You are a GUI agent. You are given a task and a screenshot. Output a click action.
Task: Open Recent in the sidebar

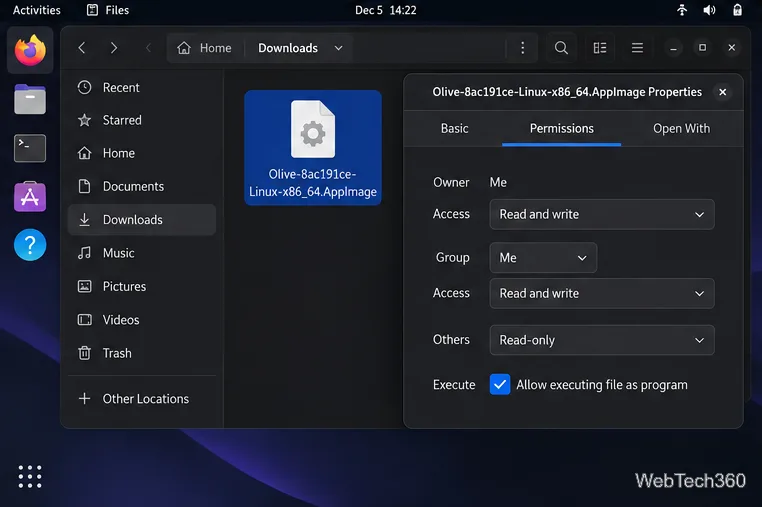click(x=142, y=87)
